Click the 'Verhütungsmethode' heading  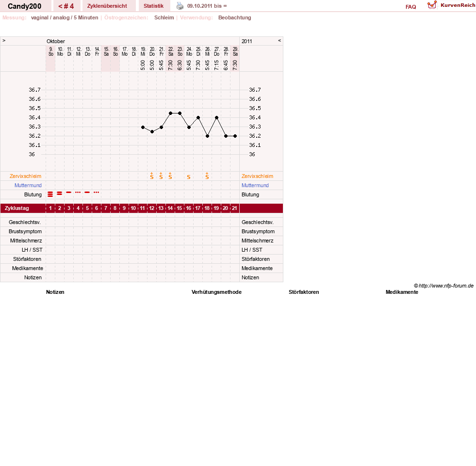pos(216,292)
